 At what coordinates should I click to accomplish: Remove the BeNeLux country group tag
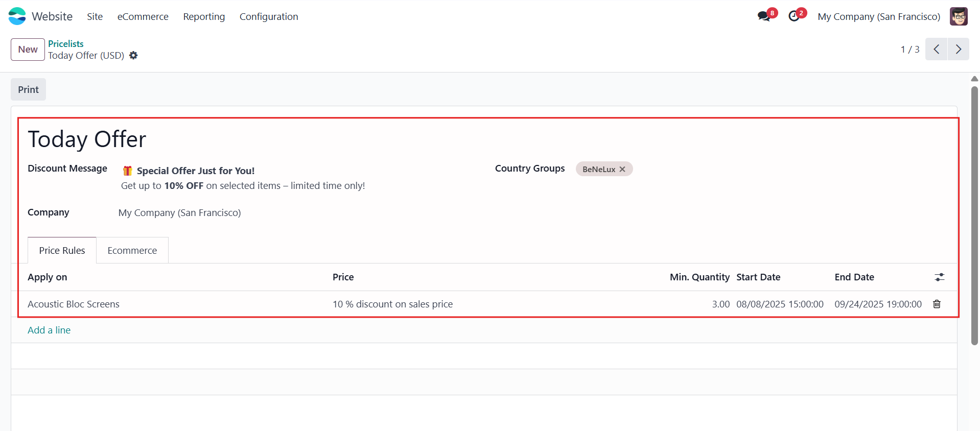pos(622,169)
